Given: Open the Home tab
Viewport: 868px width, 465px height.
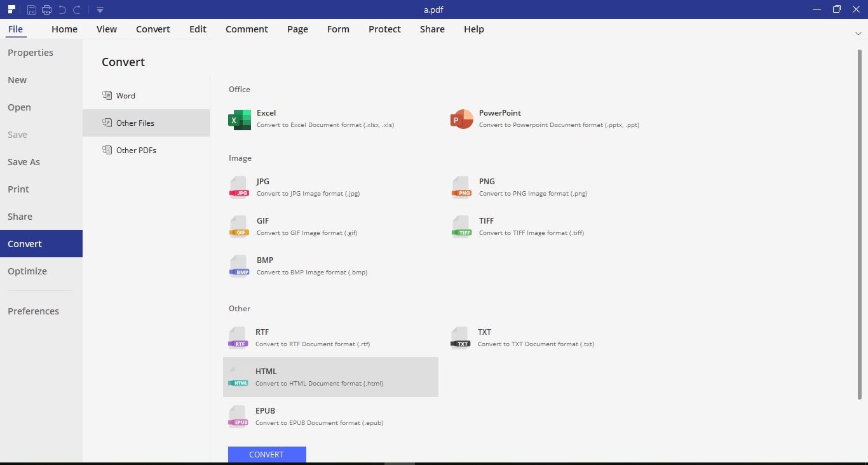Looking at the screenshot, I should coord(64,29).
